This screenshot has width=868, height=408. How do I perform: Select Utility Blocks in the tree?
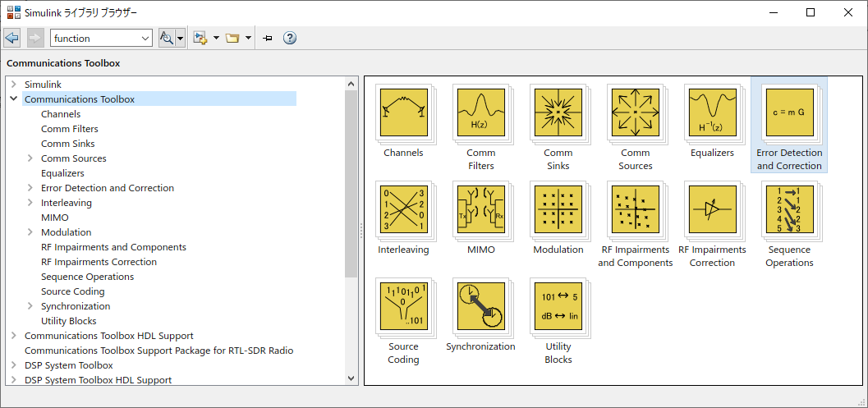(x=69, y=321)
